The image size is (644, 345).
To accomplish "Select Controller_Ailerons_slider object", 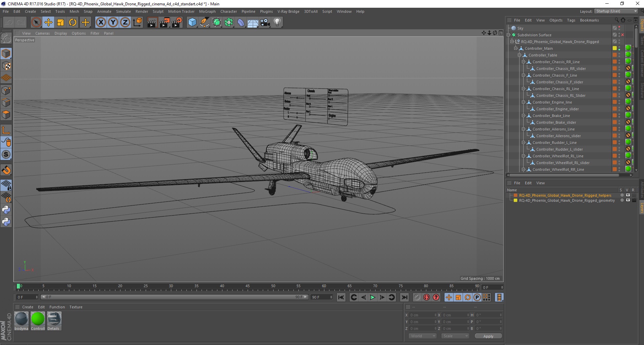I will pos(558,136).
